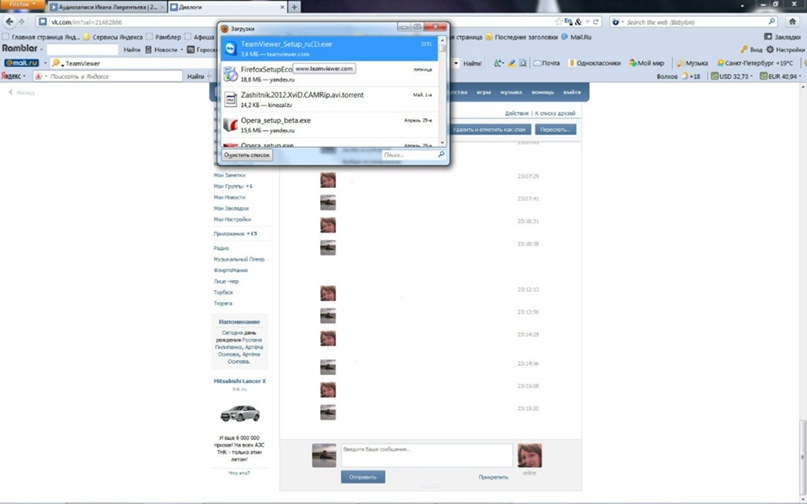Expand the EUR 40,94 currency dropdown
The height and width of the screenshot is (504, 807).
click(x=801, y=76)
